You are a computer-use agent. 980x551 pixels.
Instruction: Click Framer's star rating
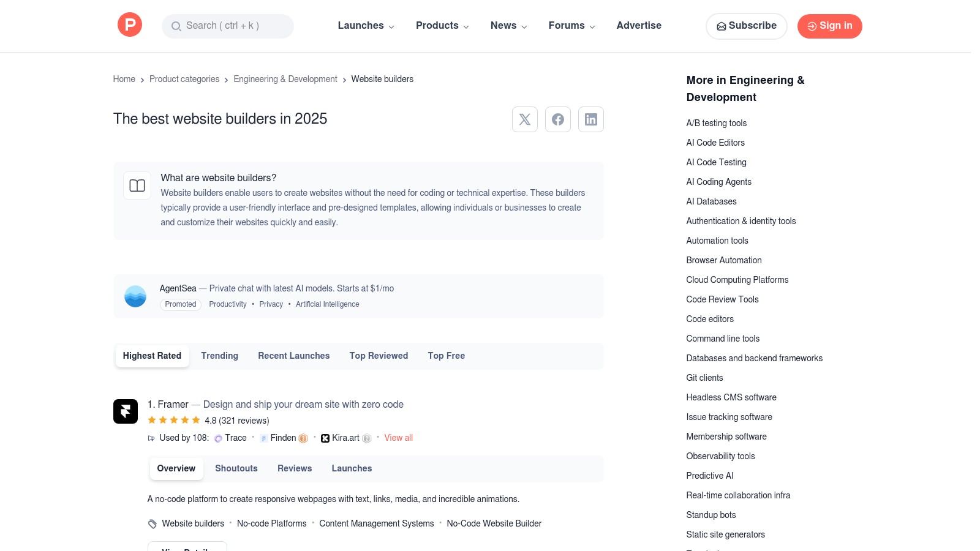174,420
